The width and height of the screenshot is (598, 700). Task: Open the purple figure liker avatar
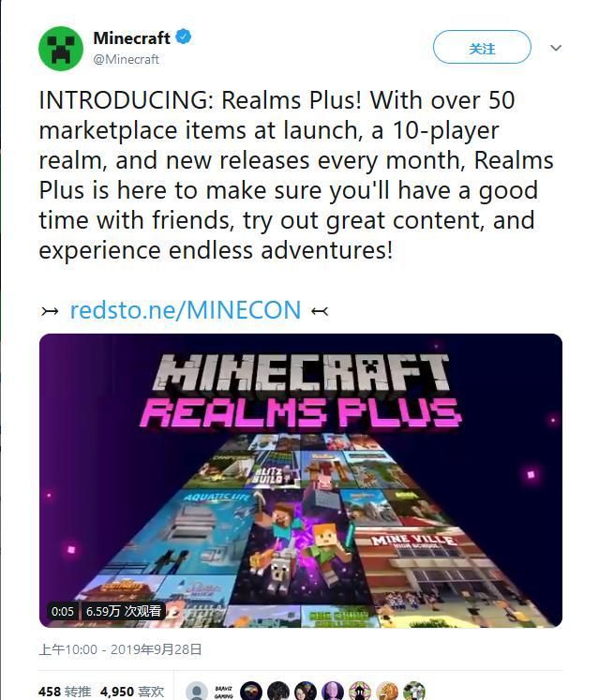333,692
